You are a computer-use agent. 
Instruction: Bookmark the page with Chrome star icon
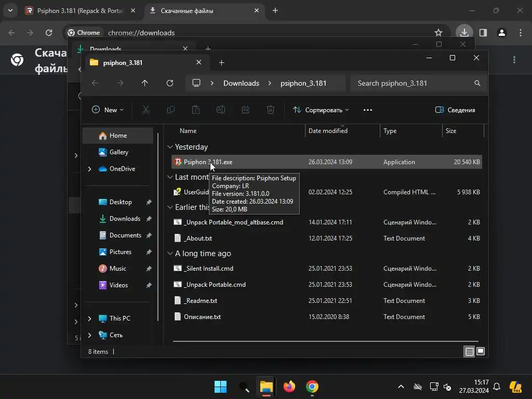(x=438, y=33)
